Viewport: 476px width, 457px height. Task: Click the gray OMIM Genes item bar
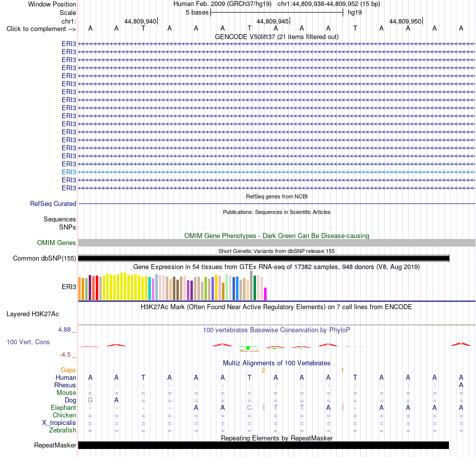[x=277, y=243]
